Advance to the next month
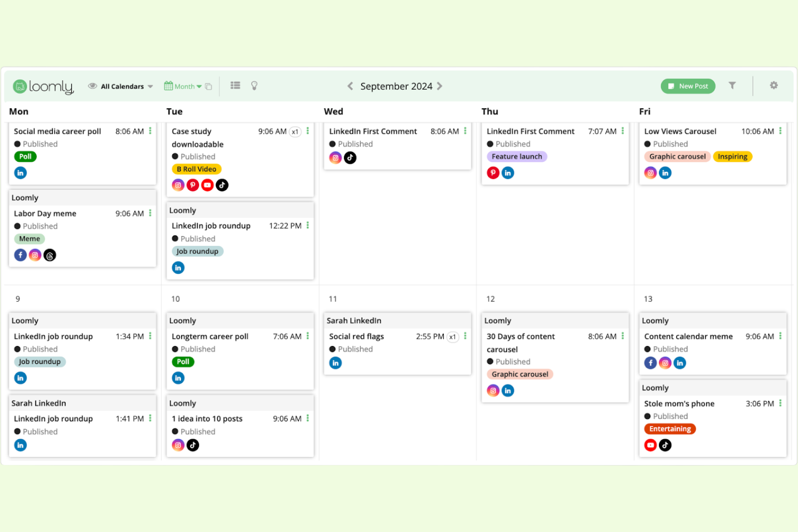 [x=440, y=86]
